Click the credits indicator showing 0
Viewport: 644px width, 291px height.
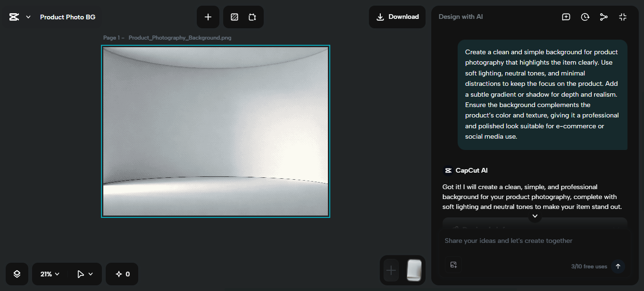[122, 274]
